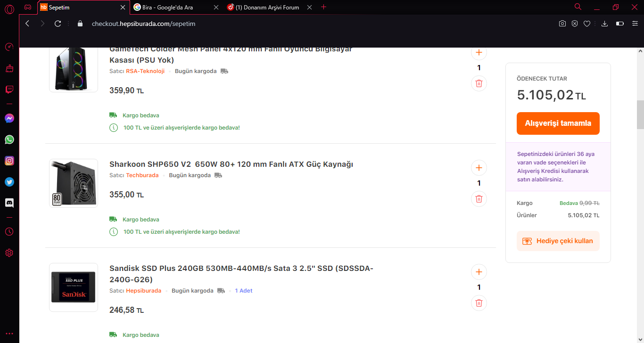The width and height of the screenshot is (644, 343).
Task: Take a snapshot with the camera icon
Action: tap(562, 24)
